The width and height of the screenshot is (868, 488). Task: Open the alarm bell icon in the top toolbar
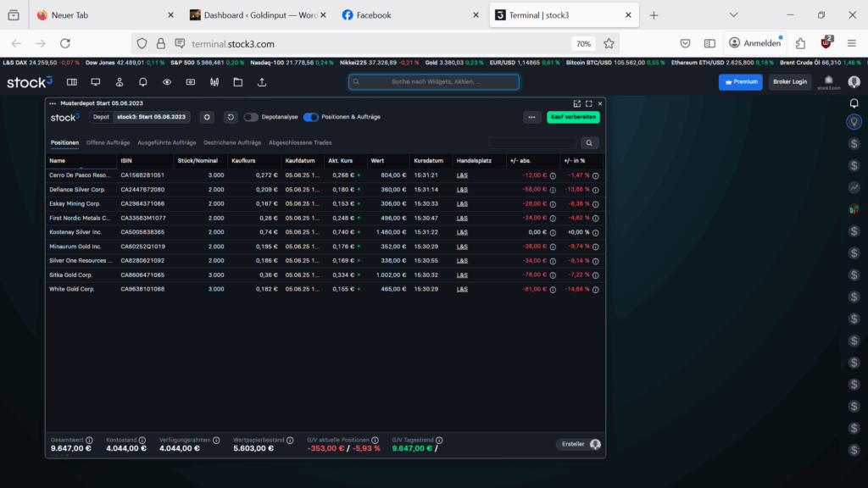(142, 82)
